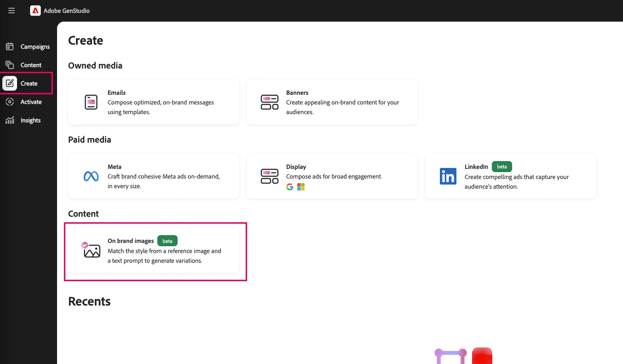Screen dimensions: 623x364
Task: Open the Meta ads card title
Action: 115,167
